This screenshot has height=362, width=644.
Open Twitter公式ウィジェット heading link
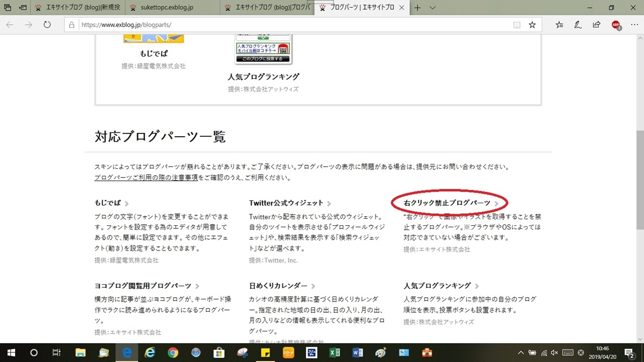click(x=287, y=203)
